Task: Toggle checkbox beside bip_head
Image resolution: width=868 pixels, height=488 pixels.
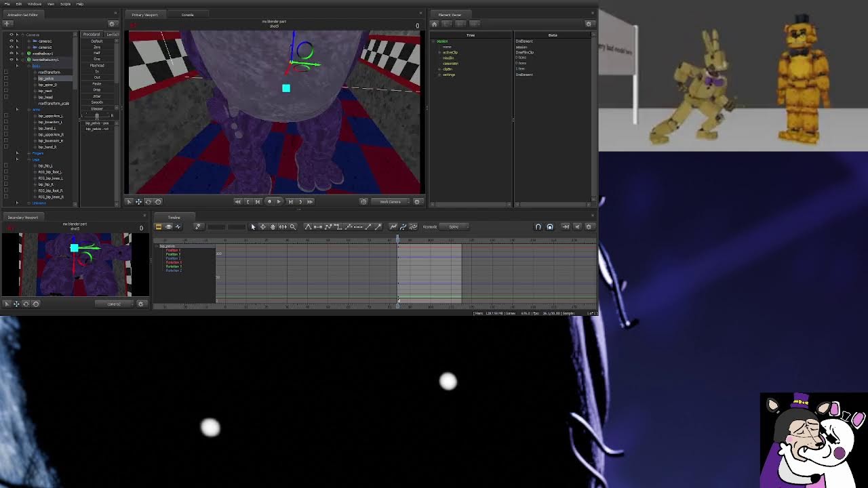Action: pyautogui.click(x=6, y=97)
